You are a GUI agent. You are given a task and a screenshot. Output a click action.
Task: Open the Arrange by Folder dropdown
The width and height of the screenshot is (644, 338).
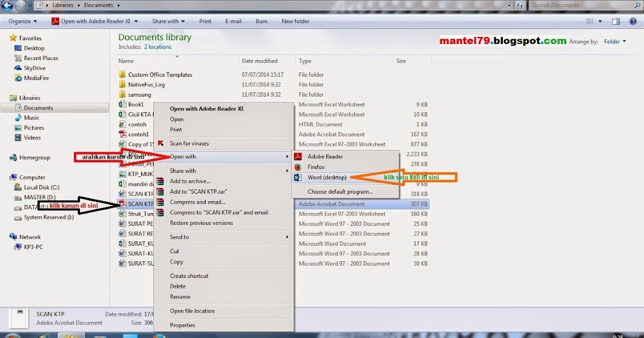(615, 41)
